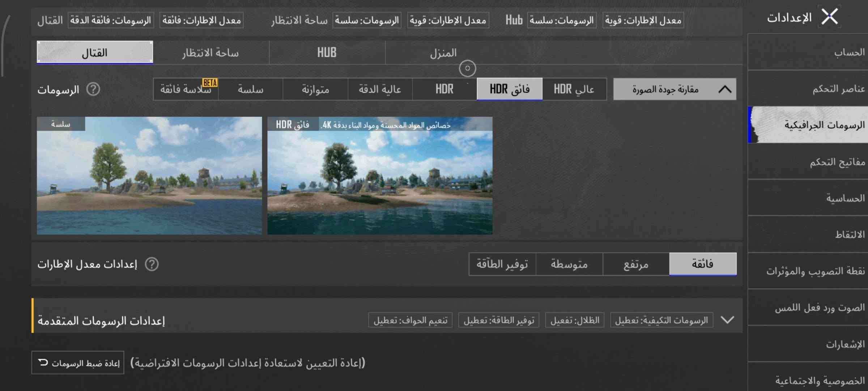Open الحساسية in settings sidebar

point(808,198)
